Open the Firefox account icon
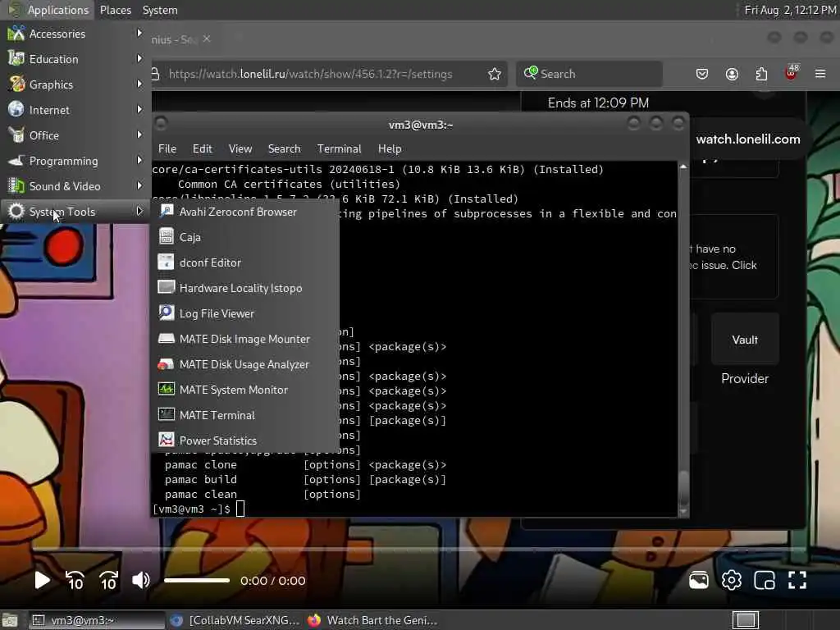840x630 pixels. (x=732, y=74)
